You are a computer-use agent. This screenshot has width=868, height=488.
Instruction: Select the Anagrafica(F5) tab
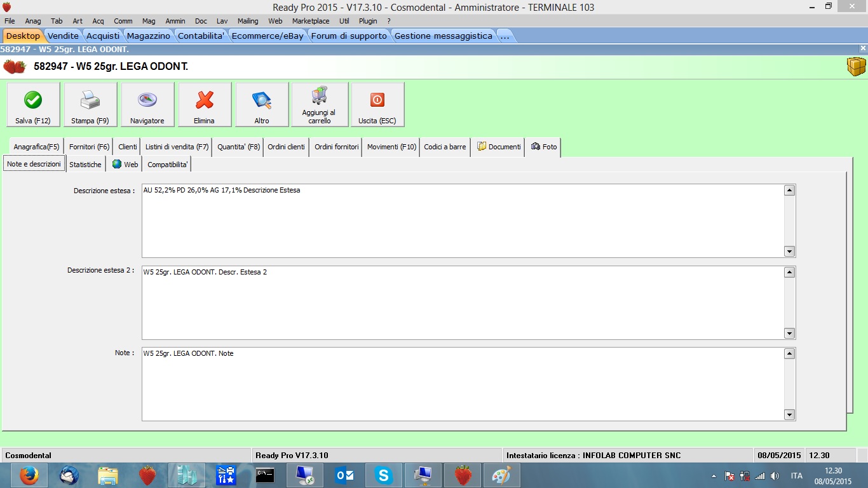click(x=36, y=147)
